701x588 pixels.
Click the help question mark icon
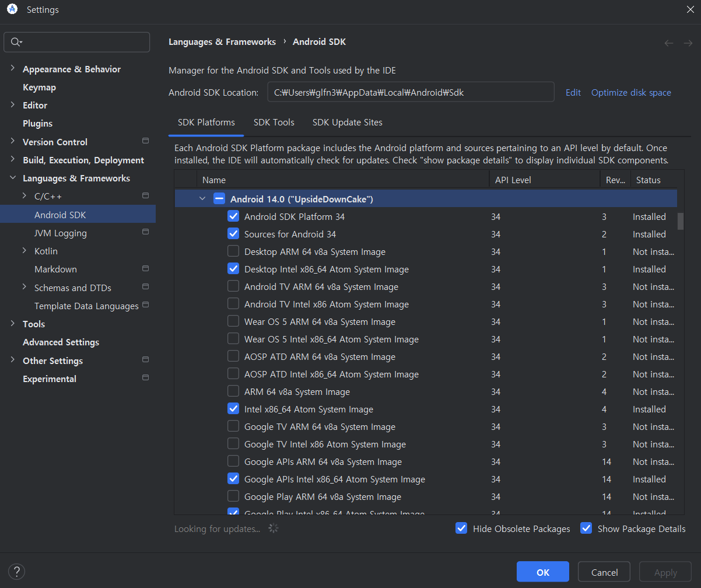click(17, 572)
